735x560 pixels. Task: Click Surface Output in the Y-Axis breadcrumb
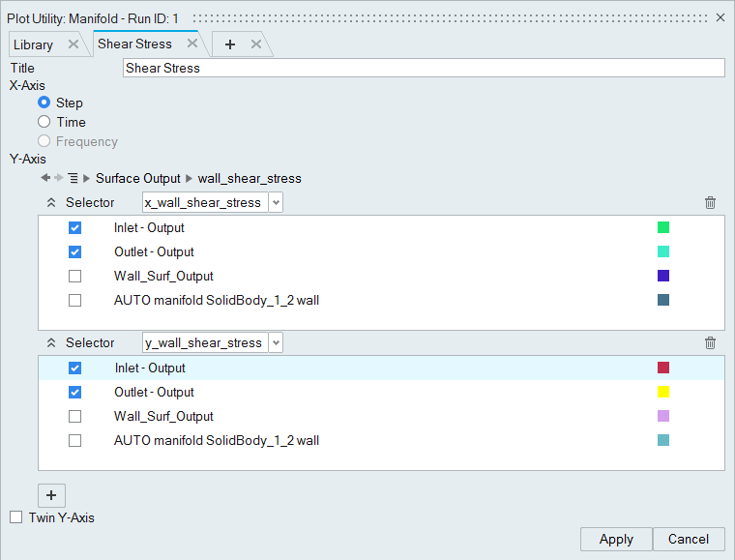click(x=137, y=178)
